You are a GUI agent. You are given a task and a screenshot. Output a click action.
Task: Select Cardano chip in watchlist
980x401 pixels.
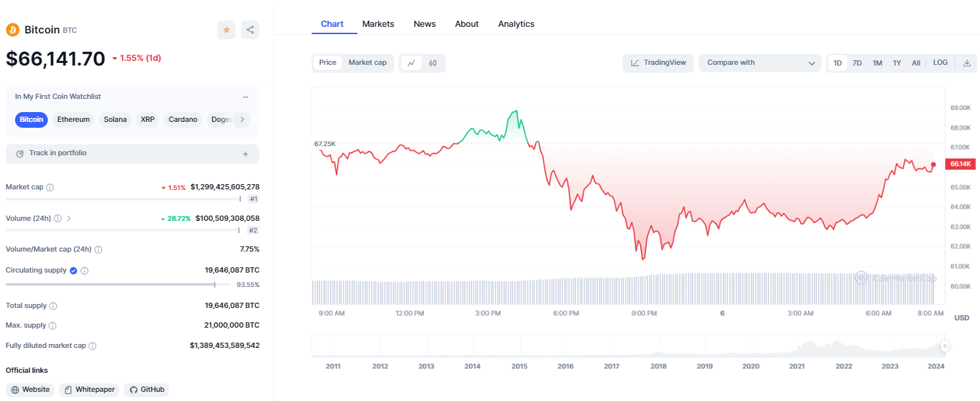(183, 120)
